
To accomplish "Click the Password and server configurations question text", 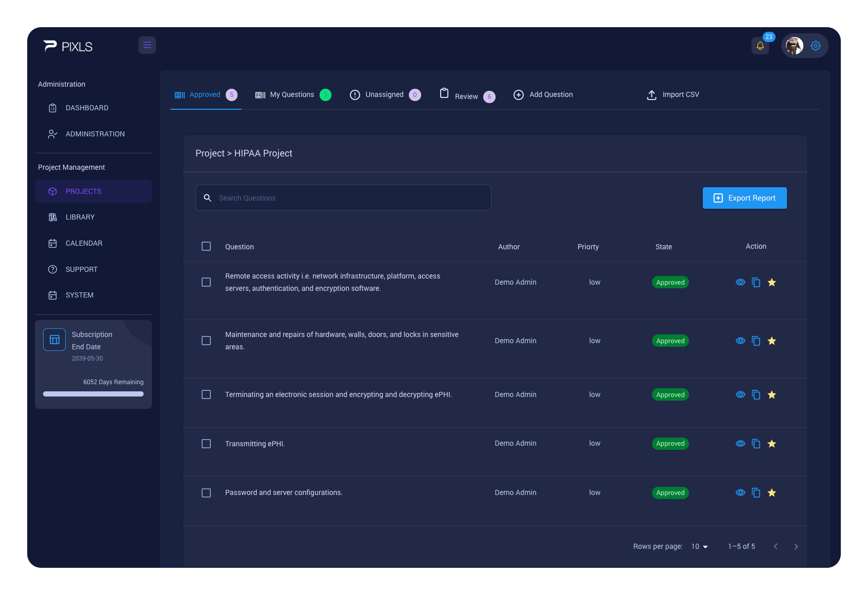I will coord(284,492).
